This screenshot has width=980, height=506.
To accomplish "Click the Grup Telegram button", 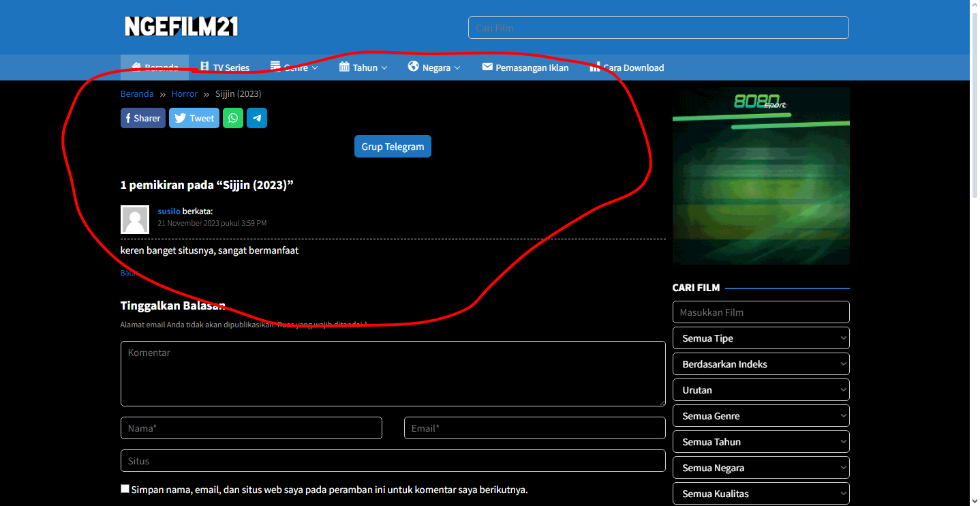I will coord(393,147).
